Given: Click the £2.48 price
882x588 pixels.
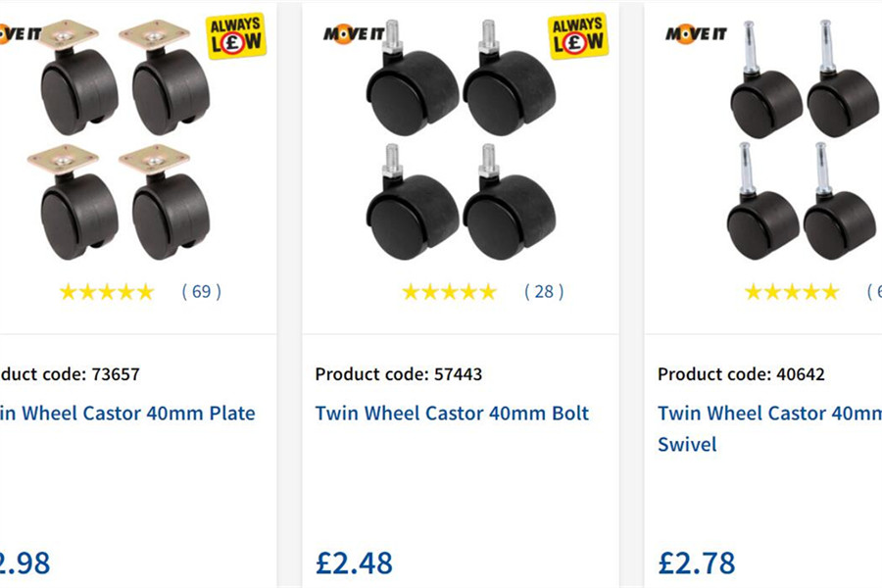Looking at the screenshot, I should point(354,563).
